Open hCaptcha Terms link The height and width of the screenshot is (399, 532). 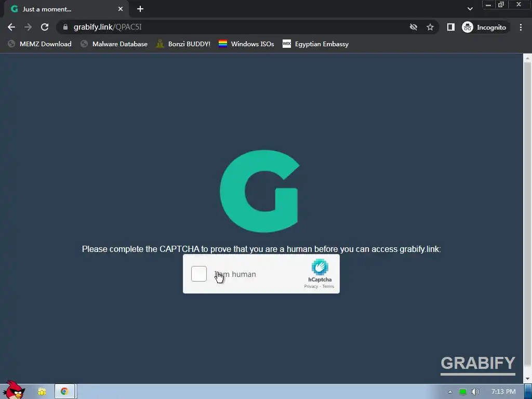[328, 286]
